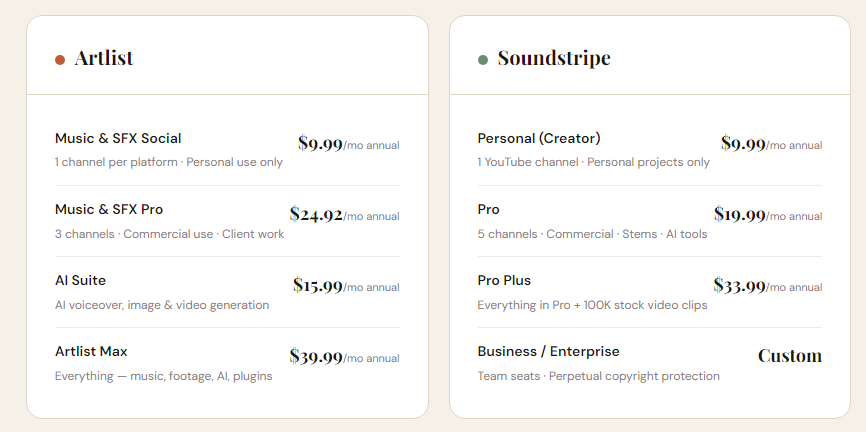
Task: Click the $15.99 AI Suite price
Action: pos(318,286)
